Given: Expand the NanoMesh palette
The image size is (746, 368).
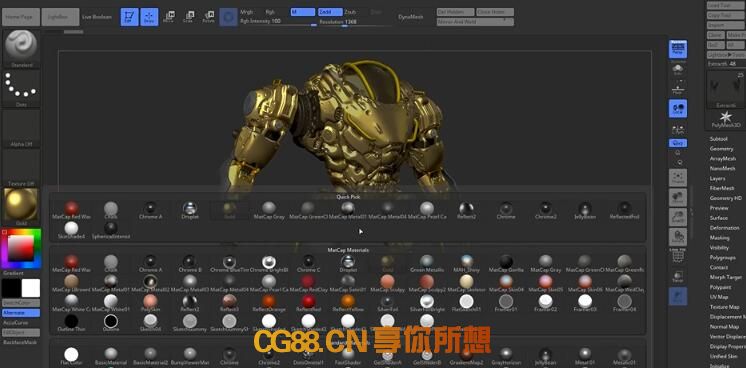Looking at the screenshot, I should (x=723, y=169).
